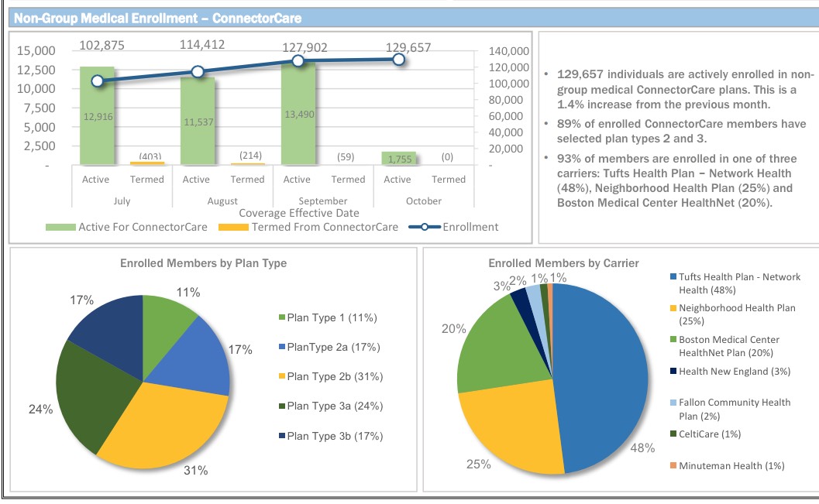The width and height of the screenshot is (819, 504).
Task: Select the Minuteman Health orange legend marker
Action: click(673, 466)
